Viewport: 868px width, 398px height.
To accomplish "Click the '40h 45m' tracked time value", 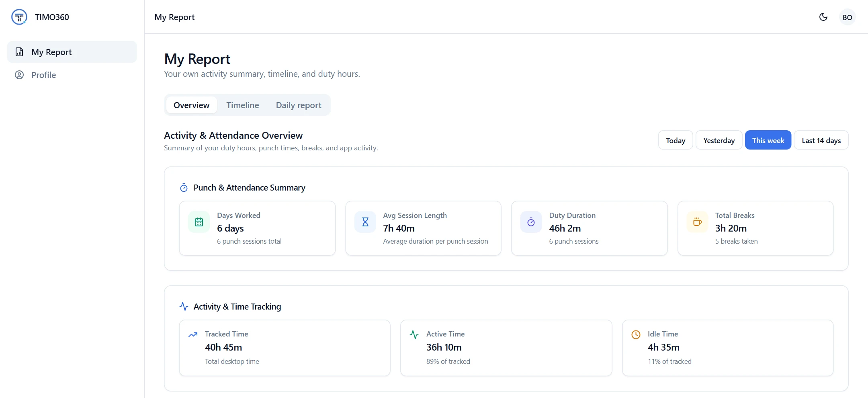I will [223, 347].
